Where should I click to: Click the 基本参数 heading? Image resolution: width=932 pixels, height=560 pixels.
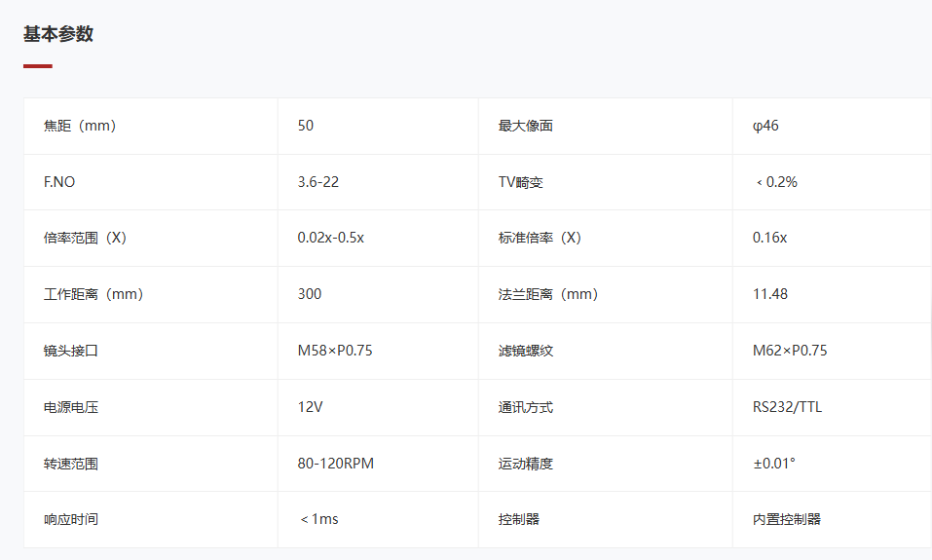(58, 34)
